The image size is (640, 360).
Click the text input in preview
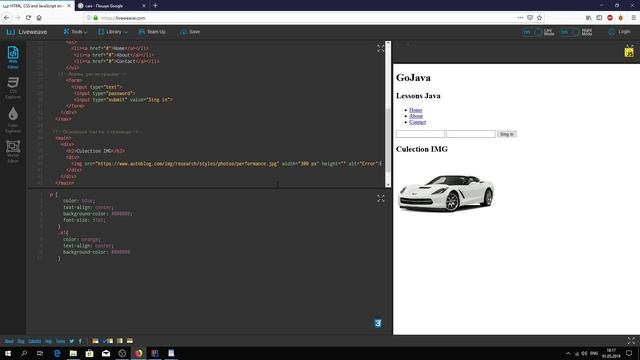pyautogui.click(x=420, y=134)
